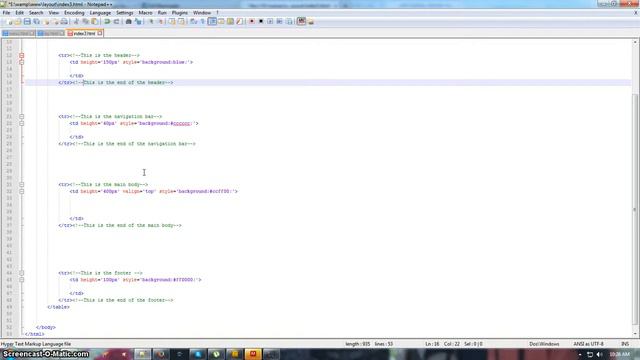Start macro recording with red dot icon

coord(252,22)
